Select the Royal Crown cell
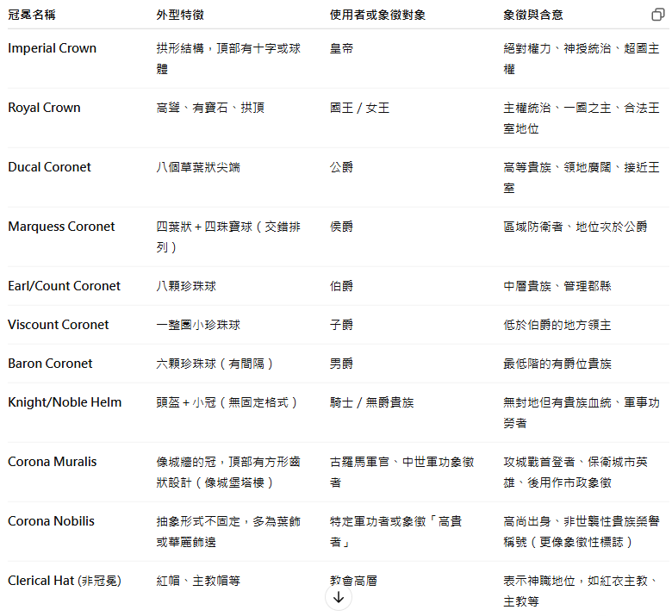The height and width of the screenshot is (616, 672). point(44,108)
